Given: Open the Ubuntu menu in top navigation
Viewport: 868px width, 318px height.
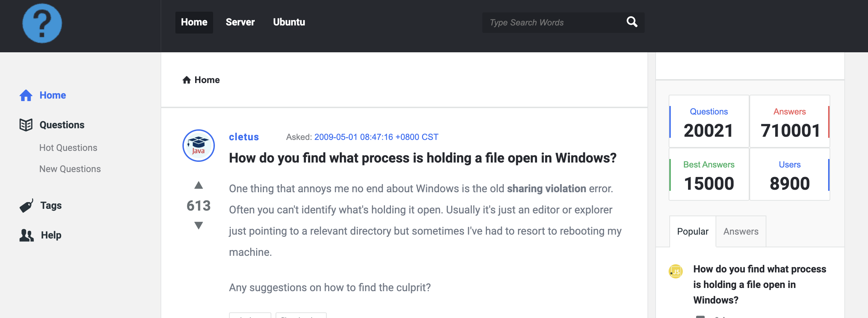Looking at the screenshot, I should coord(289,22).
